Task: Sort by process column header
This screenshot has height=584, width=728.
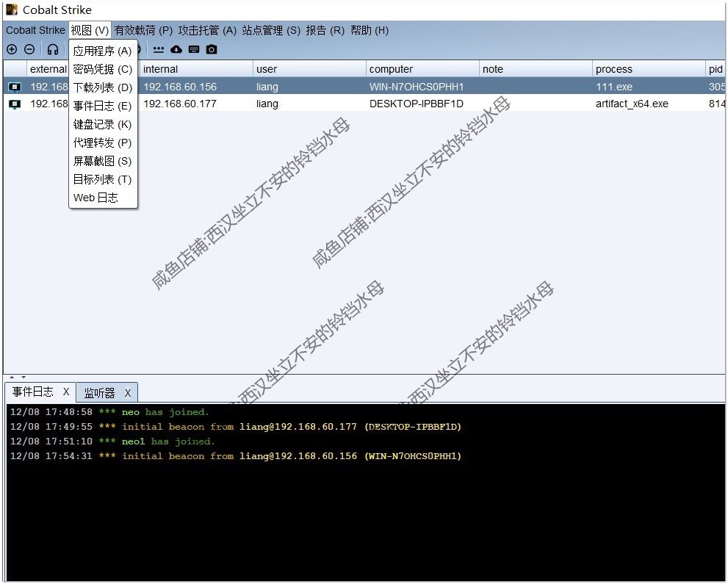Action: point(649,69)
